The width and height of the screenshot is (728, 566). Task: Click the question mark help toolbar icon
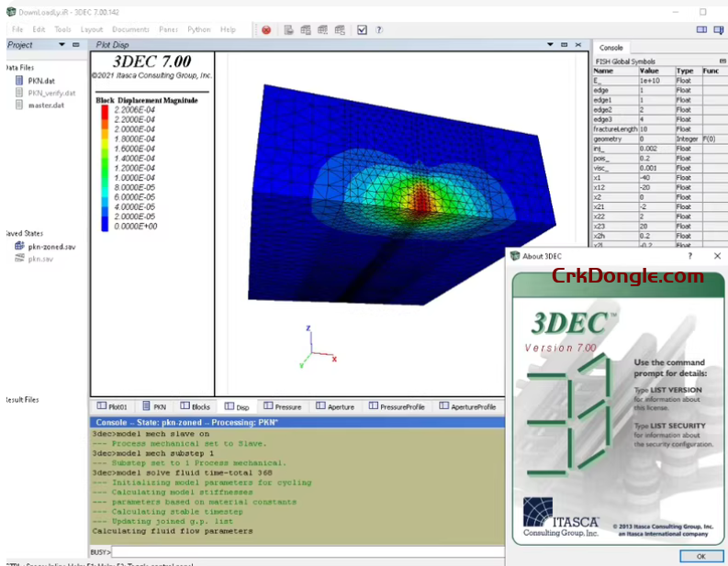click(x=380, y=29)
